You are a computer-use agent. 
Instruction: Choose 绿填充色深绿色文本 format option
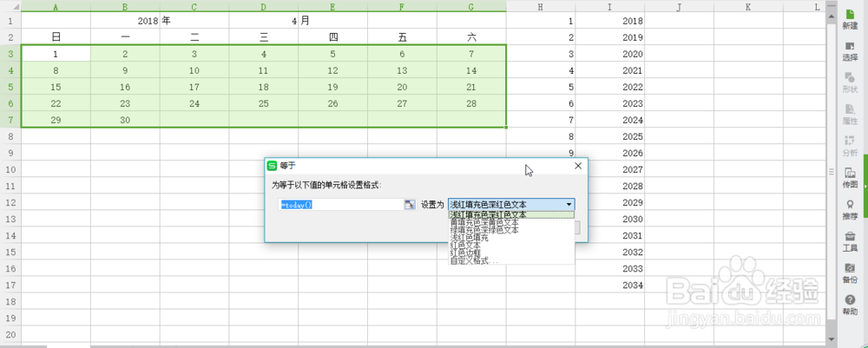pyautogui.click(x=511, y=230)
